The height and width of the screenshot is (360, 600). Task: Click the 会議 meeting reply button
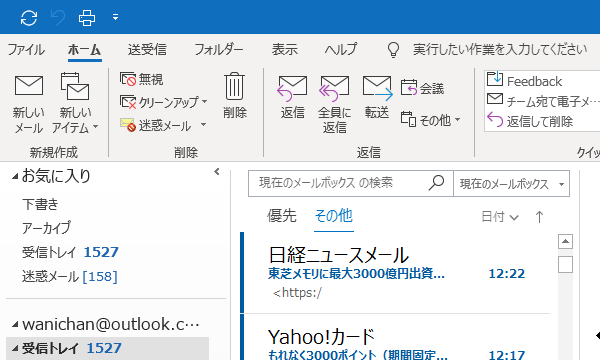pos(422,88)
